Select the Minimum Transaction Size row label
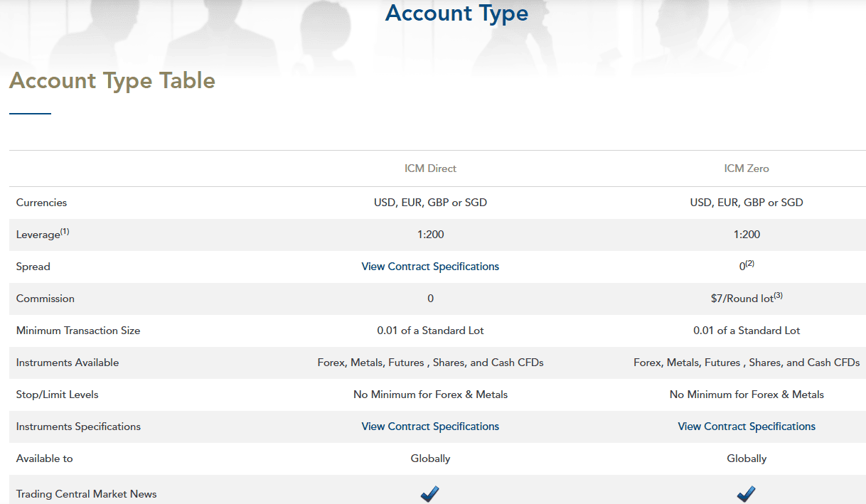Viewport: 866px width, 504px height. tap(78, 331)
